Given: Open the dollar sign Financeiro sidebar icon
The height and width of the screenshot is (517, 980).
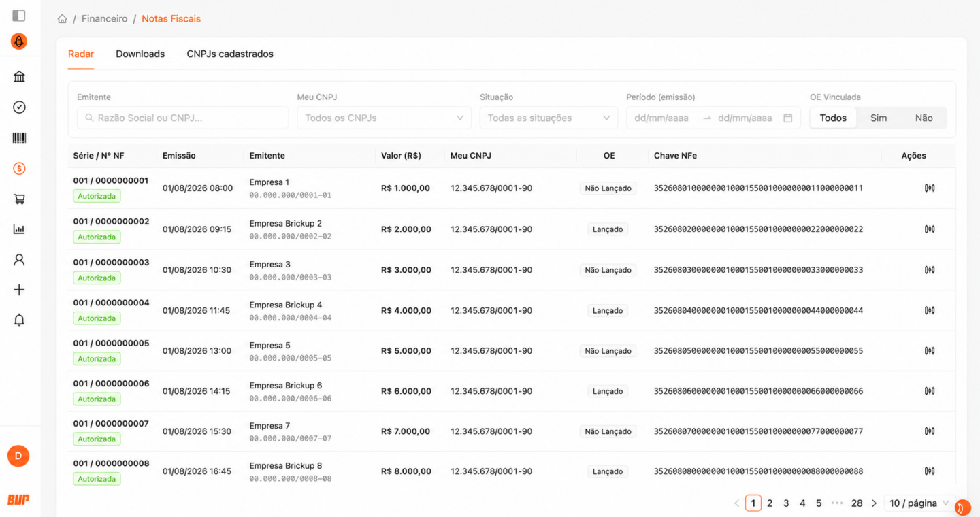Looking at the screenshot, I should point(19,168).
